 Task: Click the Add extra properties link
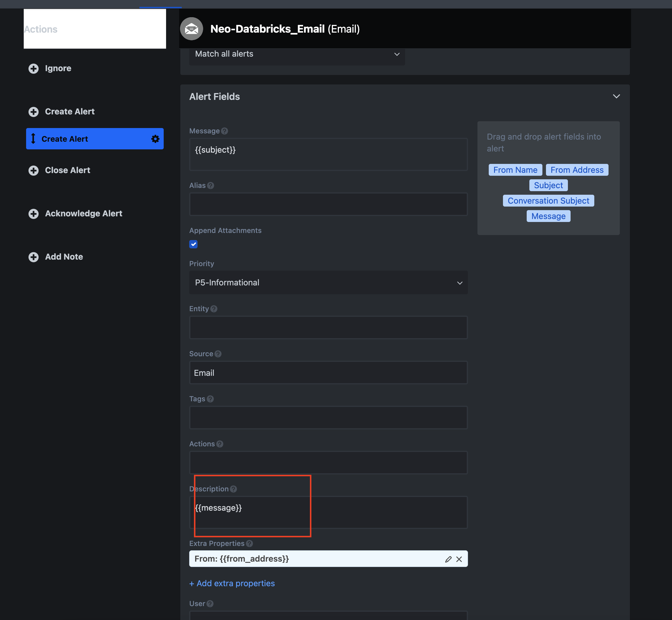[x=232, y=584]
